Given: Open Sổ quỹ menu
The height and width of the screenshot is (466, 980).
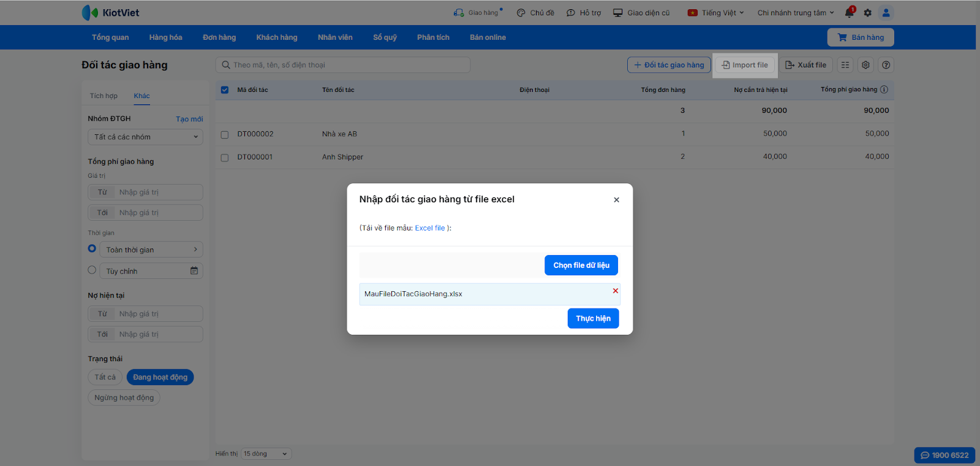Looking at the screenshot, I should coord(385,37).
